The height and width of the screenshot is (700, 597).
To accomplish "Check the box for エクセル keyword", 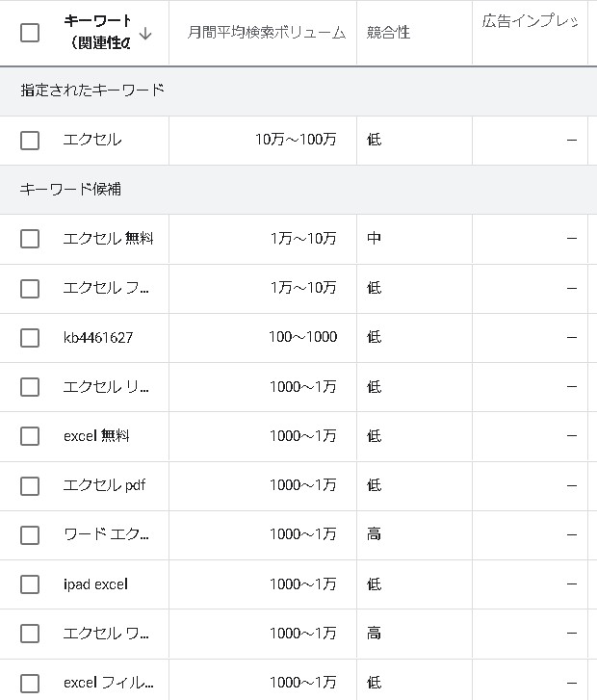I will pos(30,141).
